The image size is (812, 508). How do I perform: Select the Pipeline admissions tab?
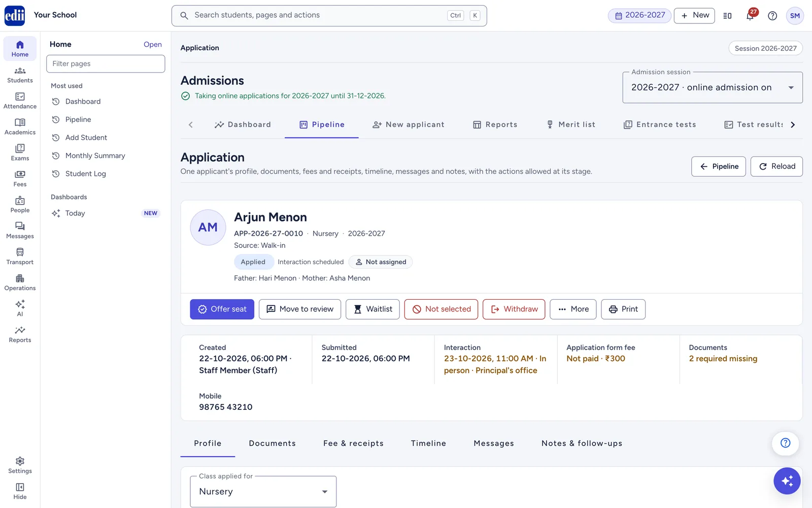(x=322, y=124)
